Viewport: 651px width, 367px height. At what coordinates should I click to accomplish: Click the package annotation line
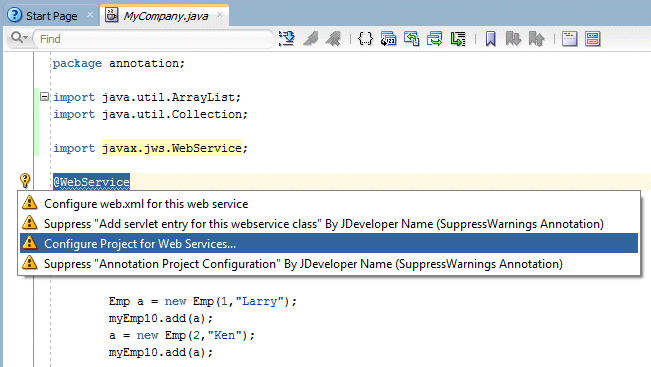tap(119, 63)
